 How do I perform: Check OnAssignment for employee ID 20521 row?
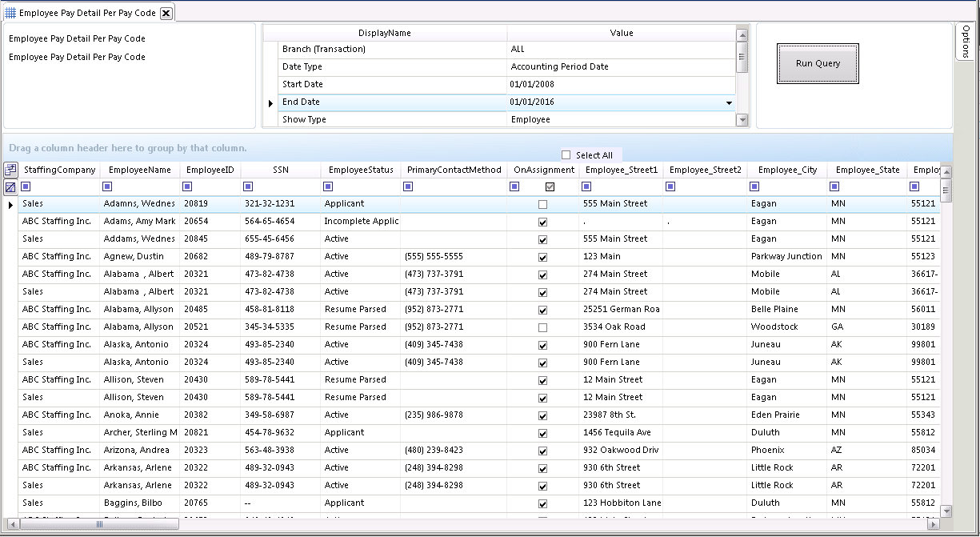pyautogui.click(x=543, y=328)
